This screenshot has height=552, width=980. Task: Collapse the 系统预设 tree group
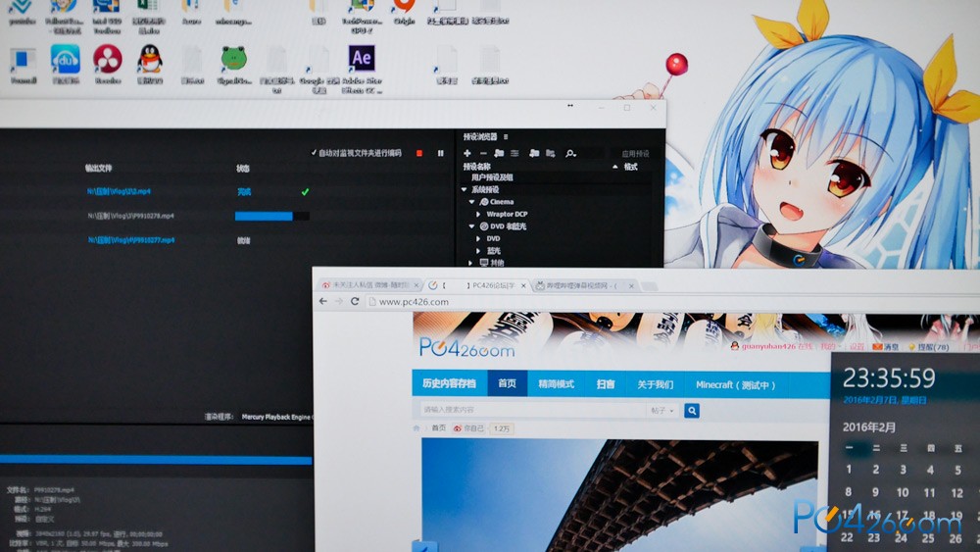[464, 189]
